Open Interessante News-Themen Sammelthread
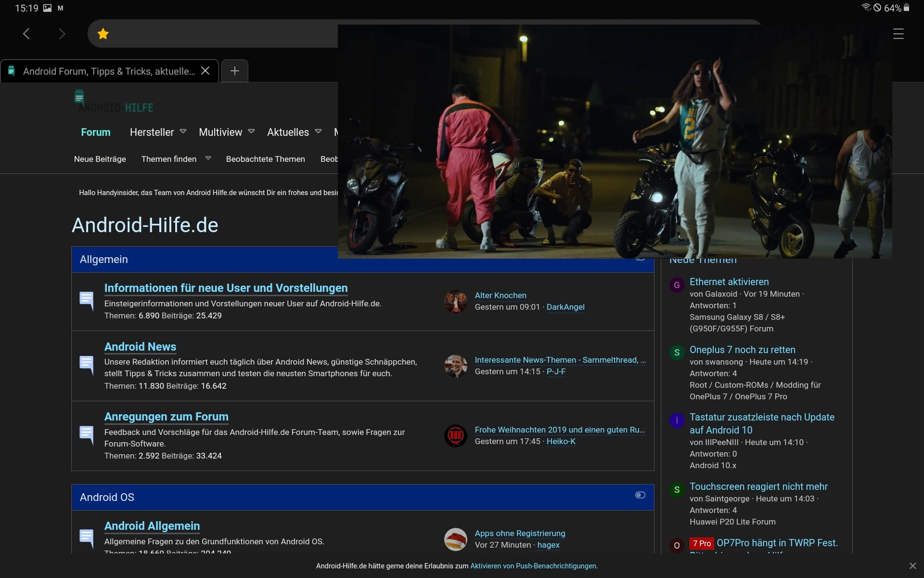This screenshot has width=924, height=578. coord(560,360)
